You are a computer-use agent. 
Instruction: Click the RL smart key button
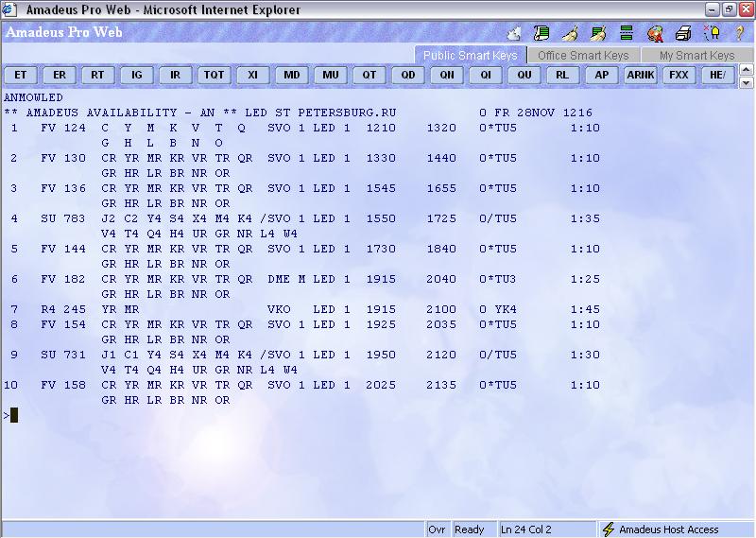562,76
